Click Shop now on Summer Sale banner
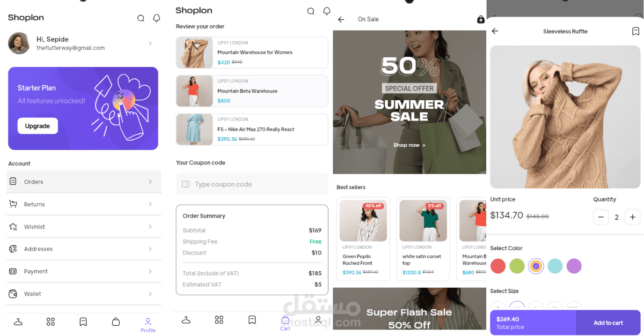Image resolution: width=644 pixels, height=336 pixels. [409, 145]
